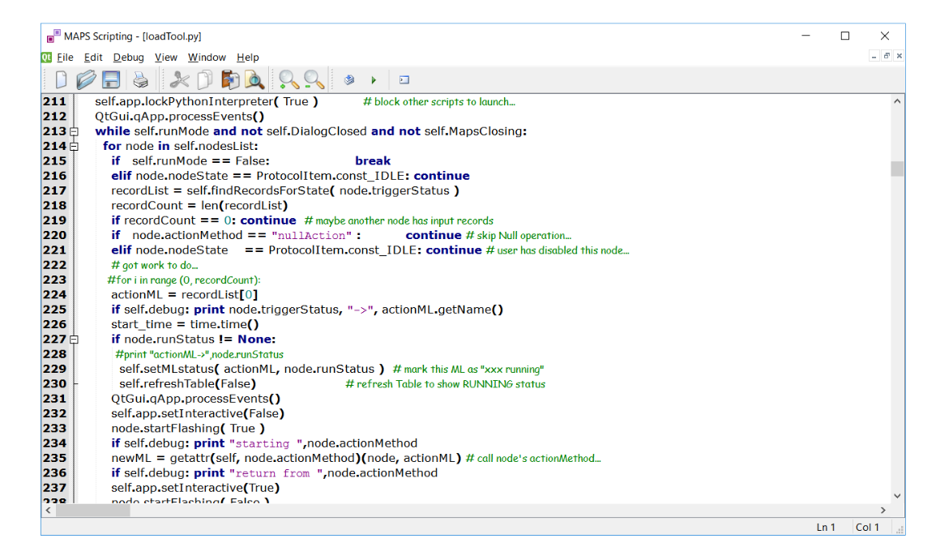Open the Help menu
This screenshot has height=560, width=936.
click(248, 58)
